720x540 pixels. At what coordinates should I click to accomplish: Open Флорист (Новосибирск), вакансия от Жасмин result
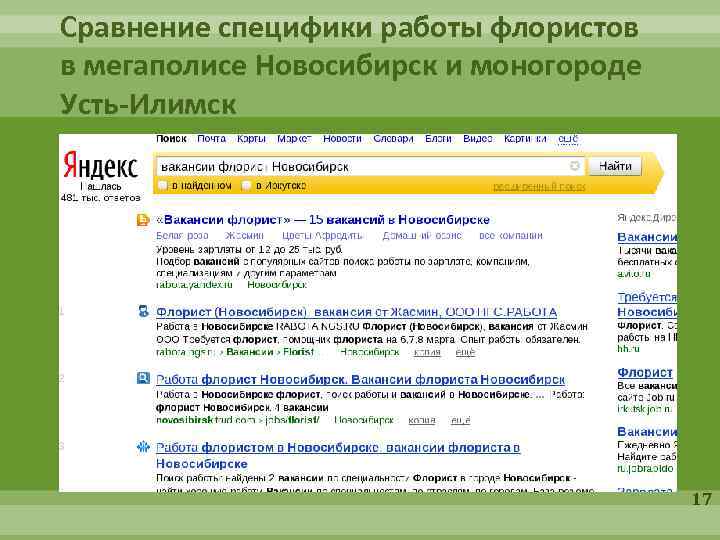click(356, 312)
